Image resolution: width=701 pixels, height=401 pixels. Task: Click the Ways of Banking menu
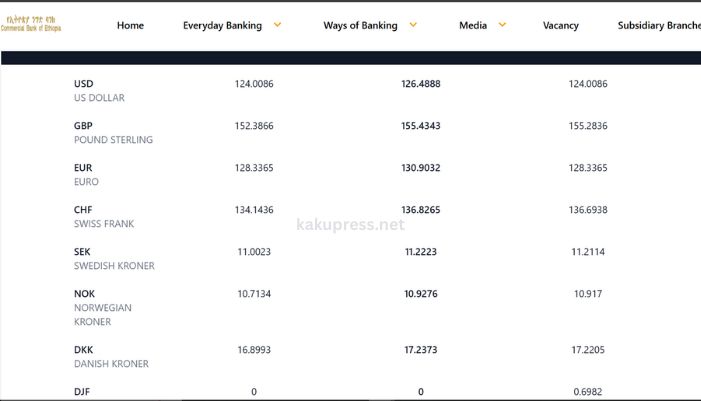(x=360, y=25)
